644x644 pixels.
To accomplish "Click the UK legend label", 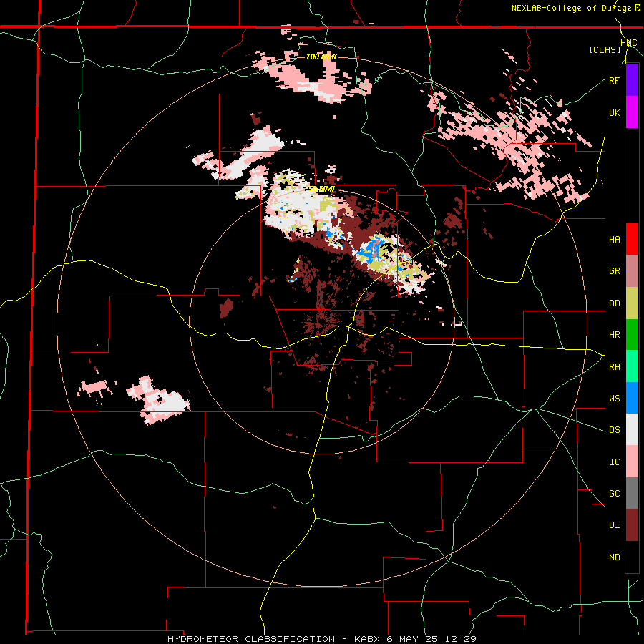I will coord(614,112).
